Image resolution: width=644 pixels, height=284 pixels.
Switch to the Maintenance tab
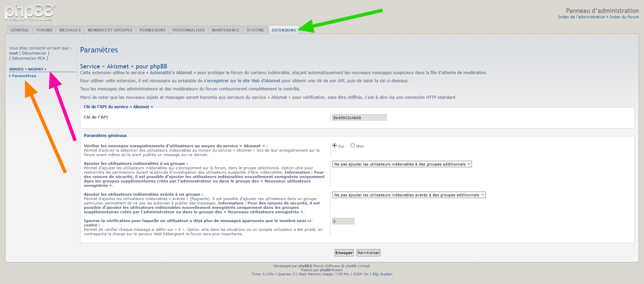click(x=225, y=30)
